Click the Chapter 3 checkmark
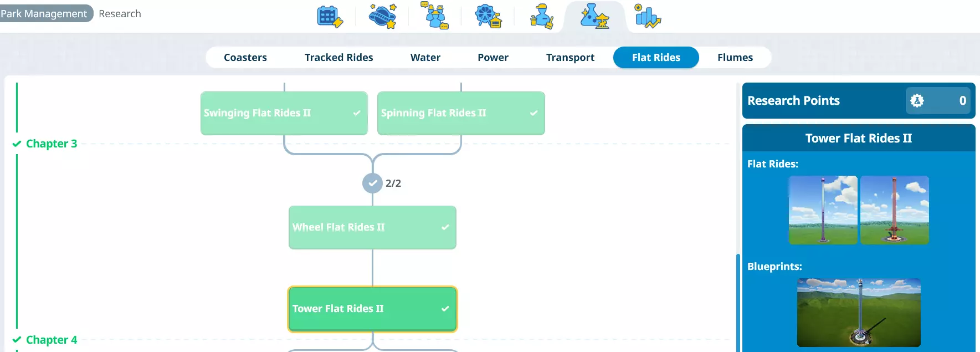 [x=17, y=144]
